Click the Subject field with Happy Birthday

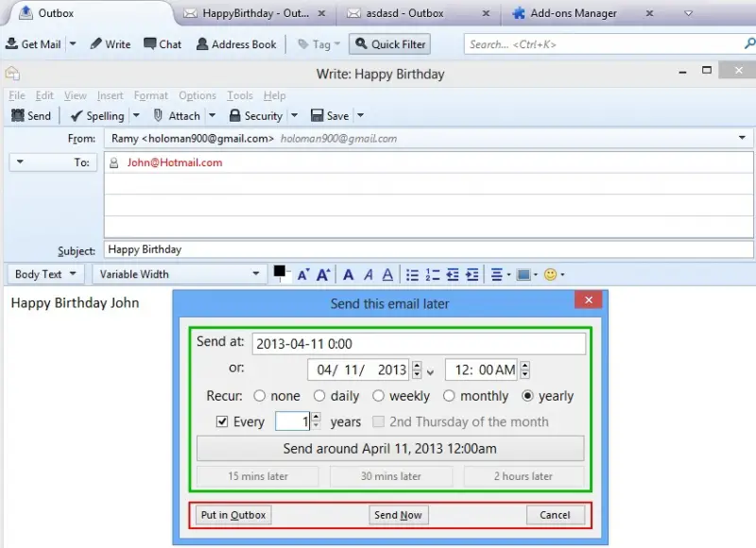[428, 249]
